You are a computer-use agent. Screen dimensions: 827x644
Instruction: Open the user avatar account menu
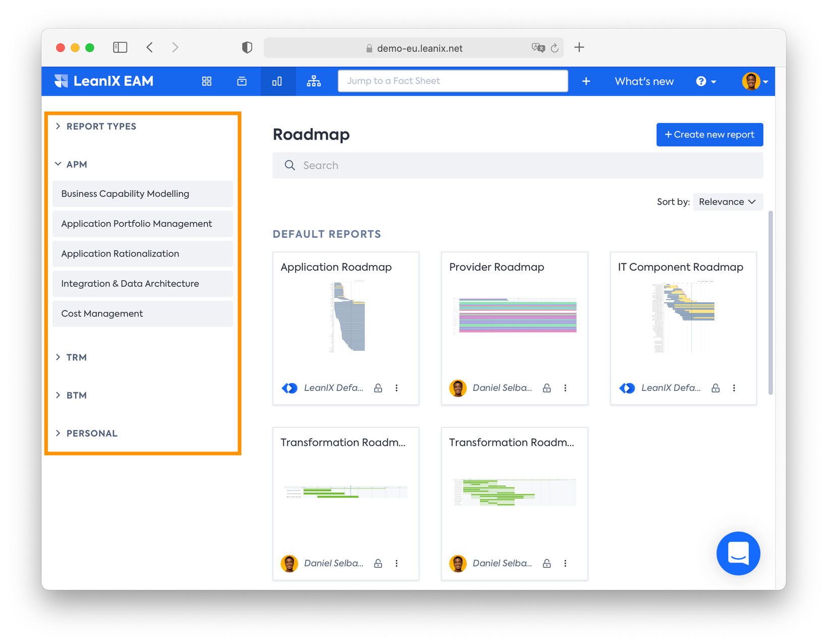pos(754,81)
